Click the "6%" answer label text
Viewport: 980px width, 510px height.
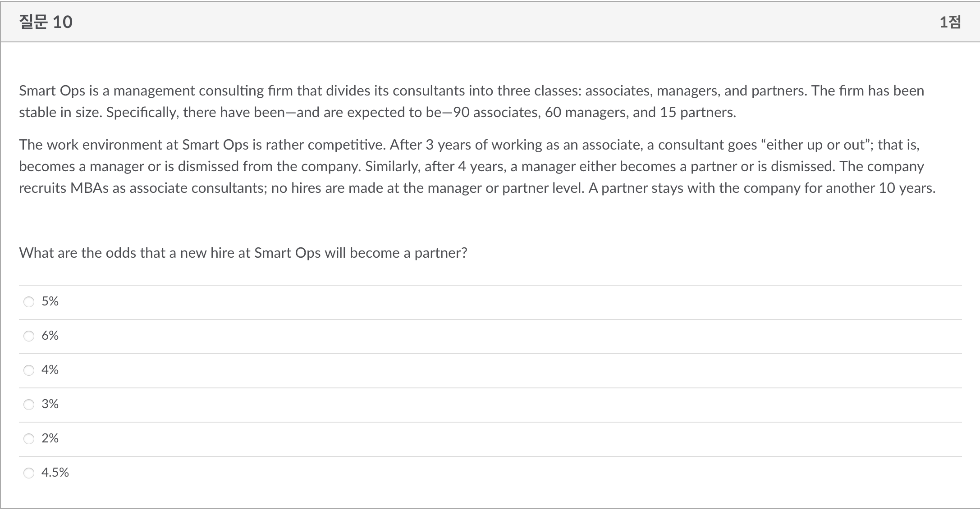[50, 336]
